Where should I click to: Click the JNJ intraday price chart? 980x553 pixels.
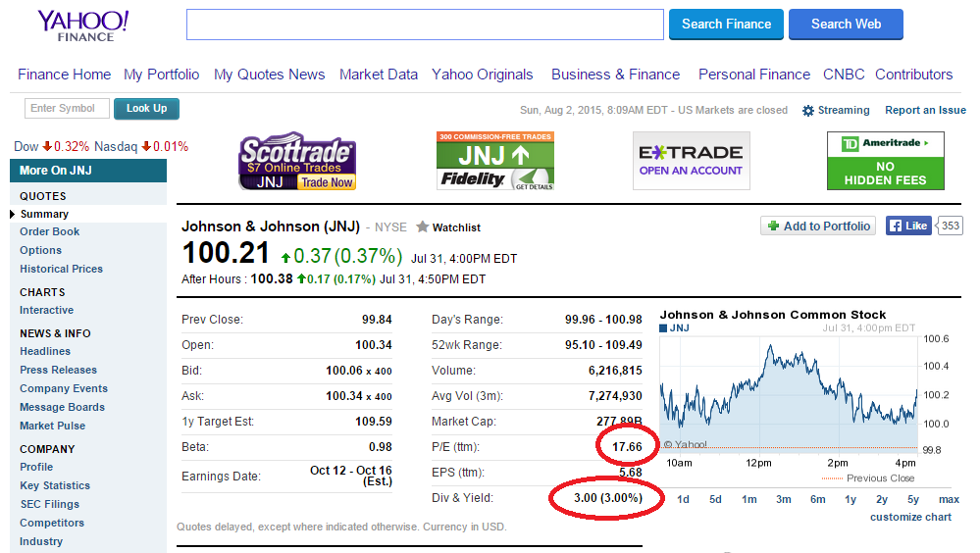(788, 393)
